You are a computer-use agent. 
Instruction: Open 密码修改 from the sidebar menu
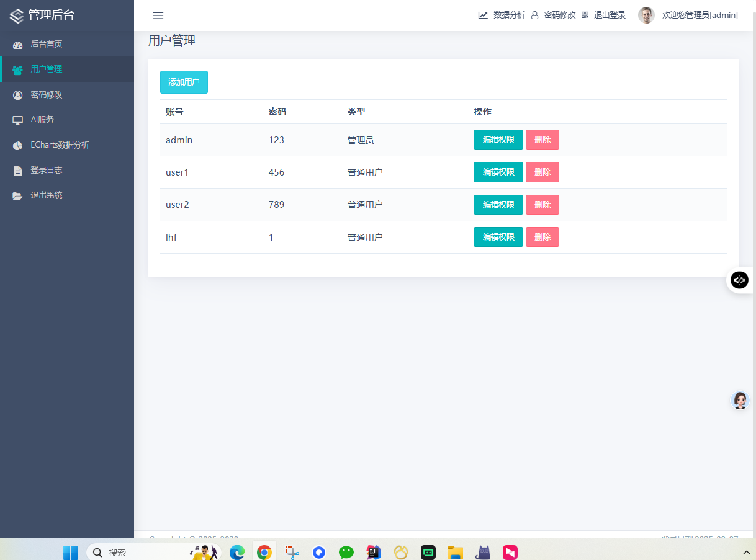(x=67, y=95)
